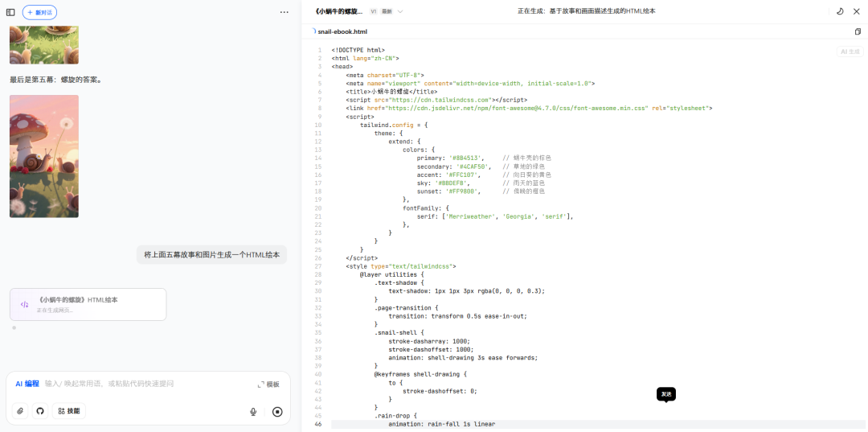Toggle dark mode with the moon icon
Viewport: 868px width, 432px height.
[840, 11]
